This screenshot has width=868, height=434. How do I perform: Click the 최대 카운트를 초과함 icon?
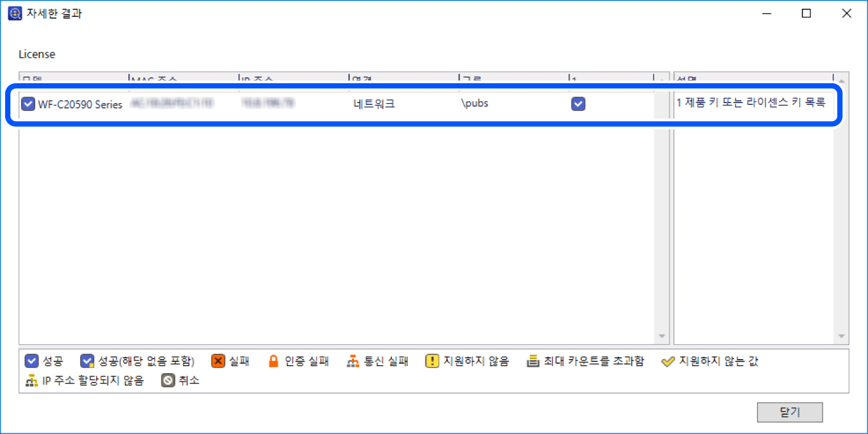[x=533, y=361]
